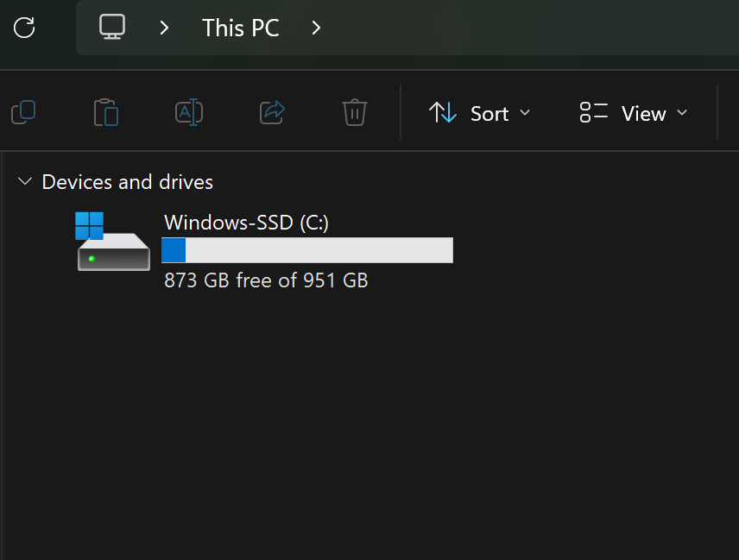Select the Windows-SSD drive icon
The image size is (739, 560).
click(x=113, y=241)
